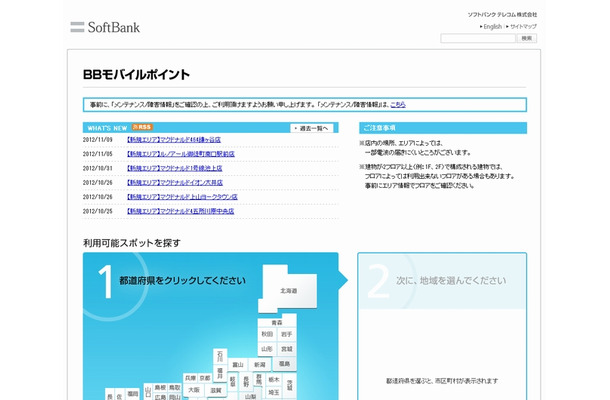Image resolution: width=610 pixels, height=400 pixels.
Task: Select 茨城 prefecture on the map
Action: click(290, 385)
